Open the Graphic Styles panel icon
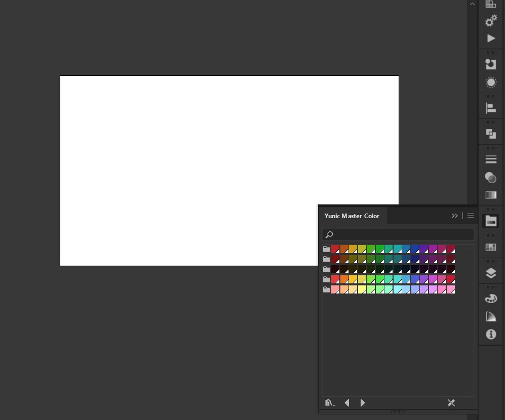Viewport: 505px width, 420px height. (491, 64)
